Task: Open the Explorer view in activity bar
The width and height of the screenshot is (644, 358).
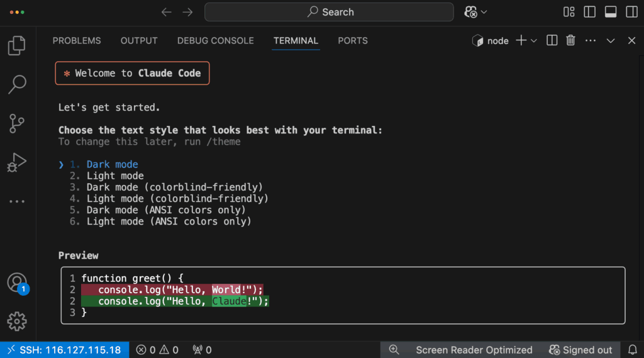Action: point(17,45)
